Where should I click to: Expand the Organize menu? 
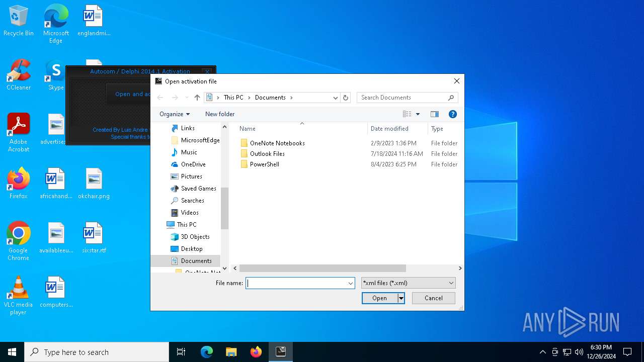pos(175,114)
